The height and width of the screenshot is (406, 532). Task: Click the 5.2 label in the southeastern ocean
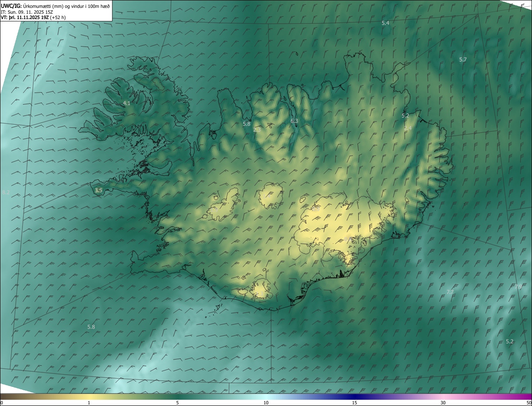pos(510,342)
